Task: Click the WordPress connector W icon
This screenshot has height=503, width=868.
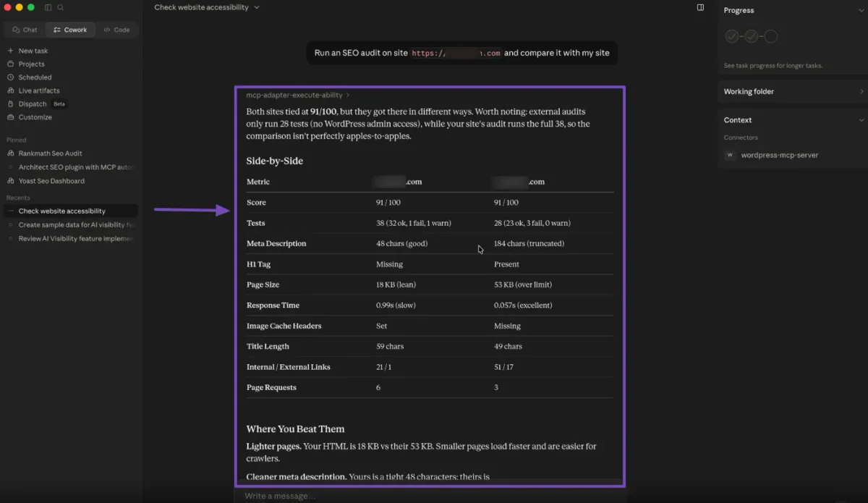Action: [x=730, y=155]
